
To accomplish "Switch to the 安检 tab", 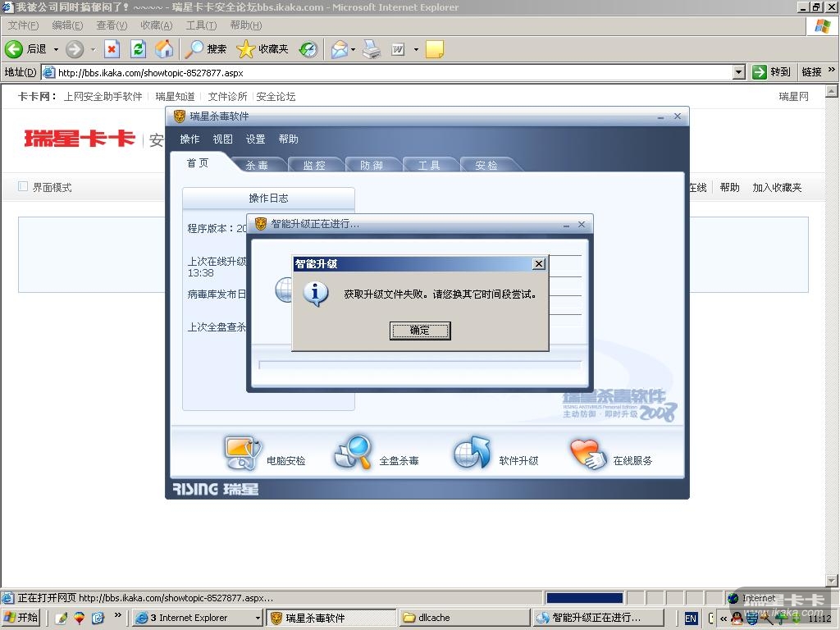I will (486, 166).
